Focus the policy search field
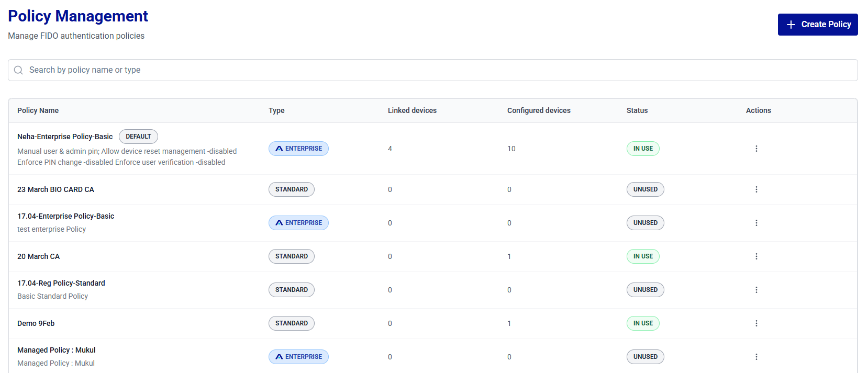Image resolution: width=868 pixels, height=373 pixels. [x=433, y=70]
